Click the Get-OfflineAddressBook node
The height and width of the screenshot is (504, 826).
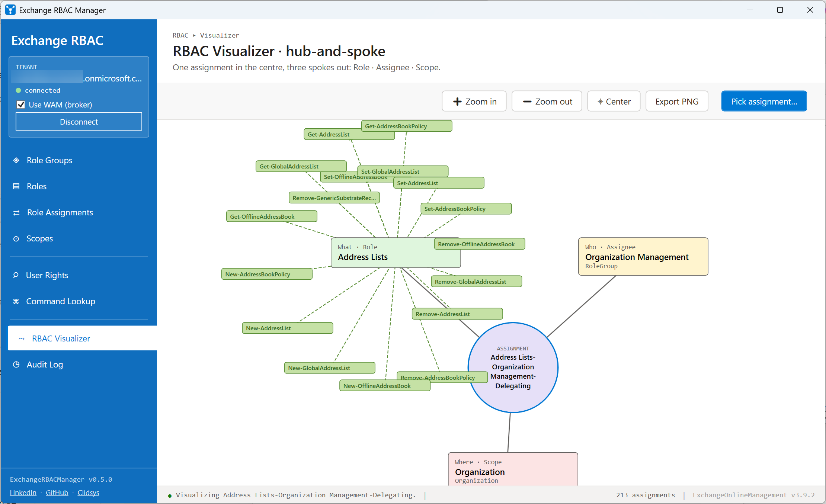point(272,216)
